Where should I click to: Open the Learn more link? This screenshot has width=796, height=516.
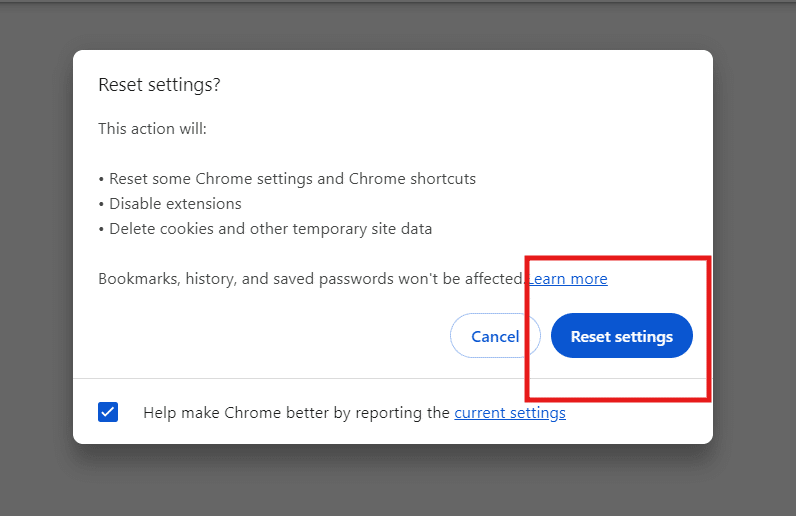[568, 279]
